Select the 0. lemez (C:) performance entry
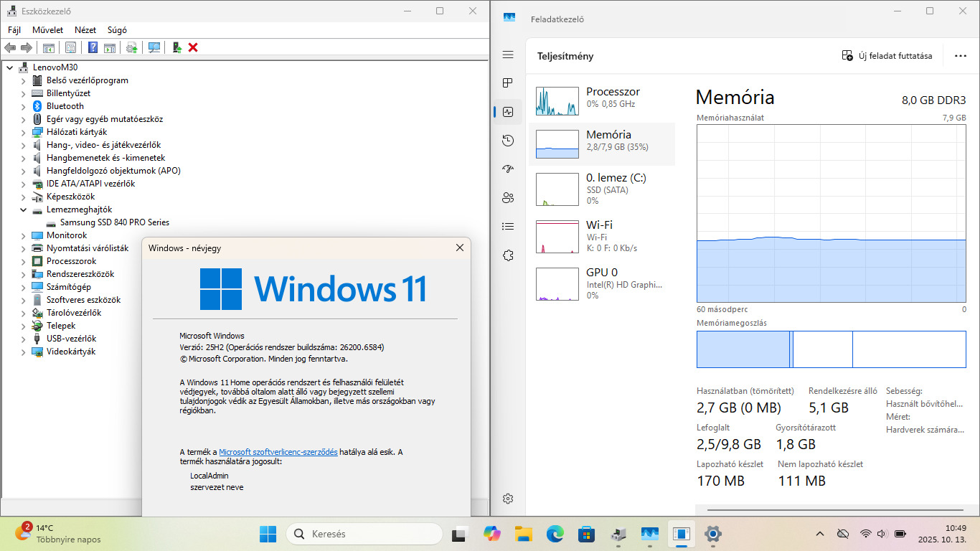980x551 pixels. coord(601,189)
